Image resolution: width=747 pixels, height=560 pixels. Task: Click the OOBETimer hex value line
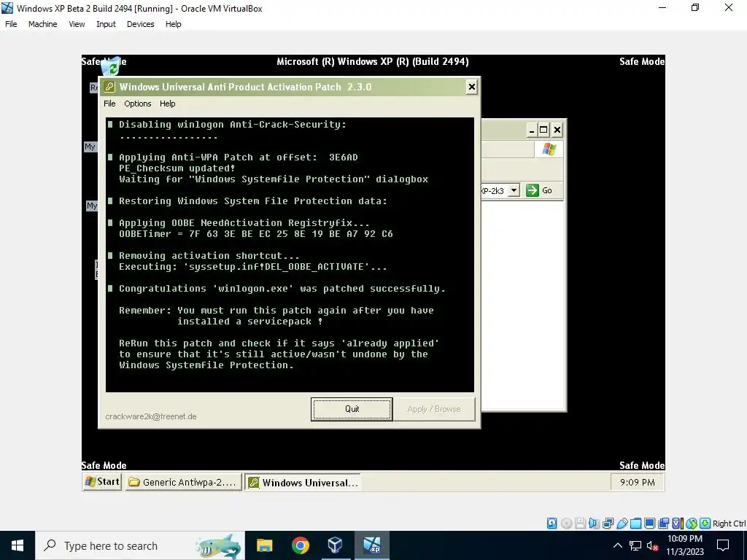pos(256,234)
